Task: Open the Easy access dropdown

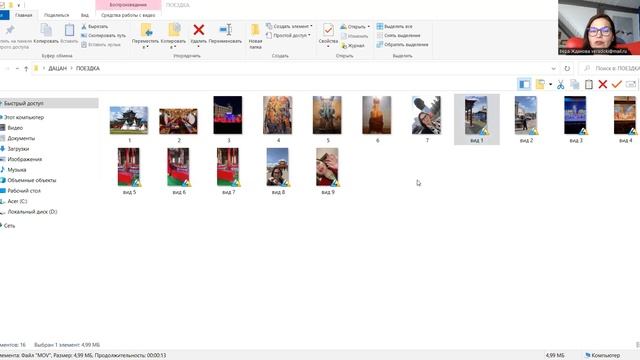Action: (288, 36)
